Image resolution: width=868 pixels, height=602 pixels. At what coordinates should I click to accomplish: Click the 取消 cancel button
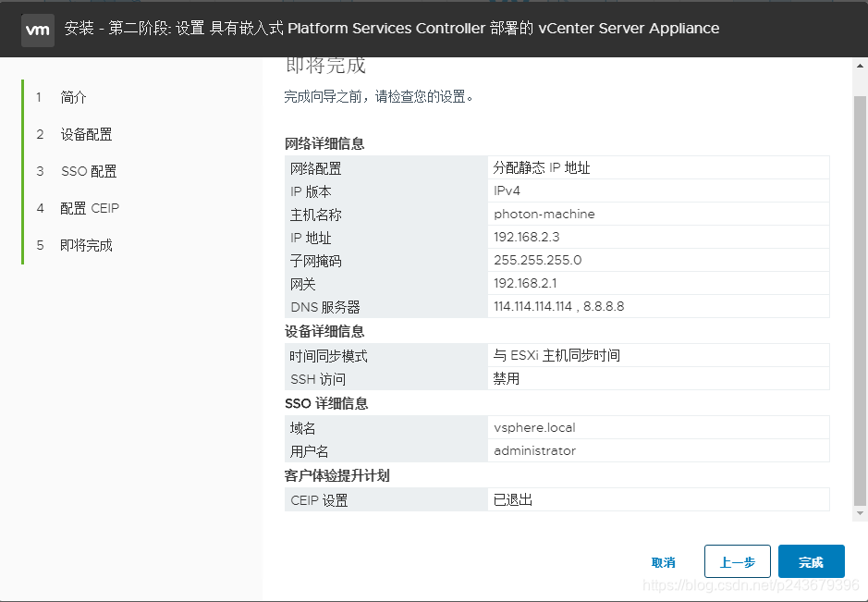[x=663, y=562]
